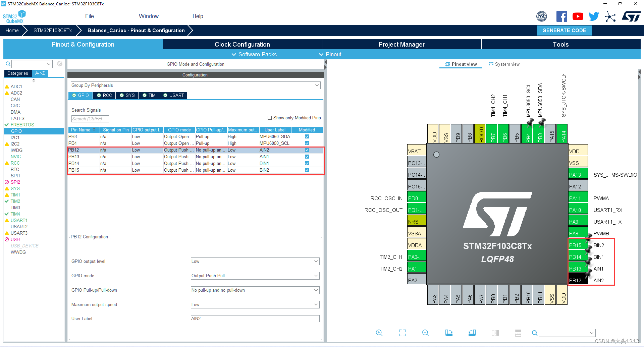Toggle the Modified checkbox for PB4
This screenshot has height=347, width=644.
(x=307, y=143)
